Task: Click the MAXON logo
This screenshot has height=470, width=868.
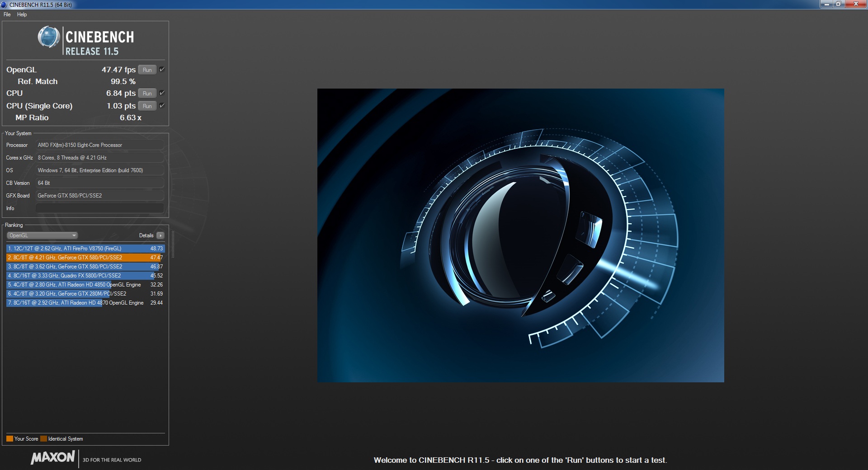Action: [x=52, y=457]
